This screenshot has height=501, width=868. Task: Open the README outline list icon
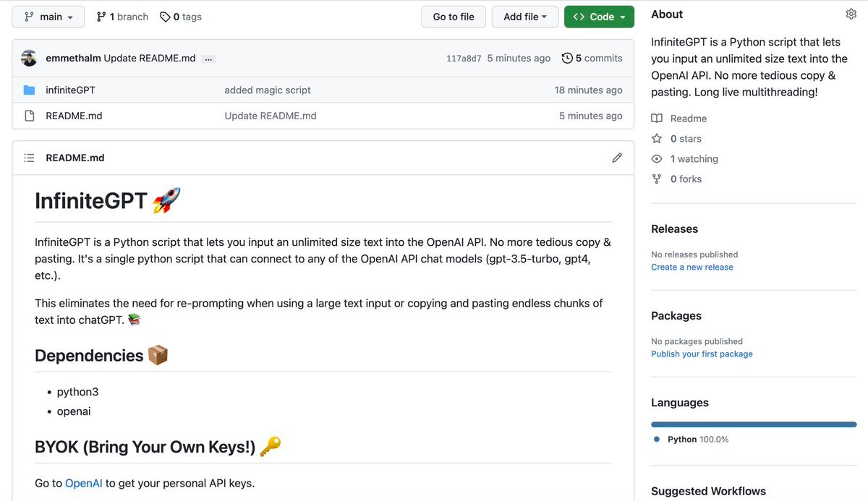29,158
